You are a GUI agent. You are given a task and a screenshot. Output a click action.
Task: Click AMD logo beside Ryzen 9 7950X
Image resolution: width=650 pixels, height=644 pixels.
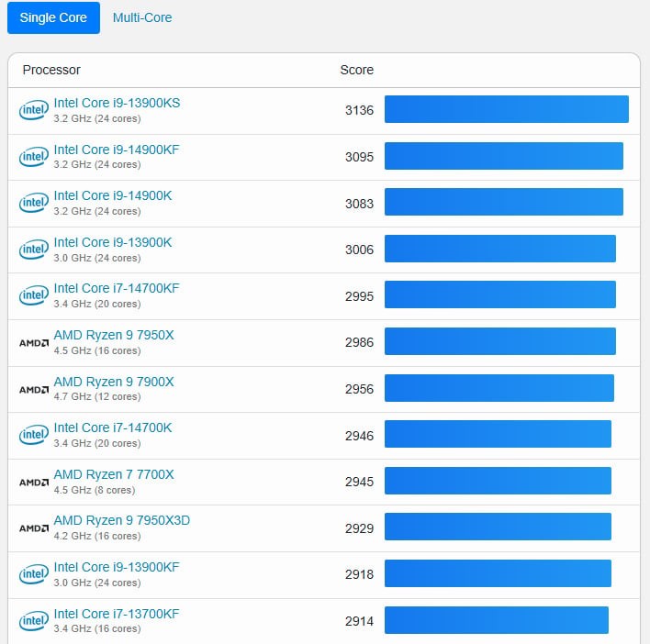33,343
